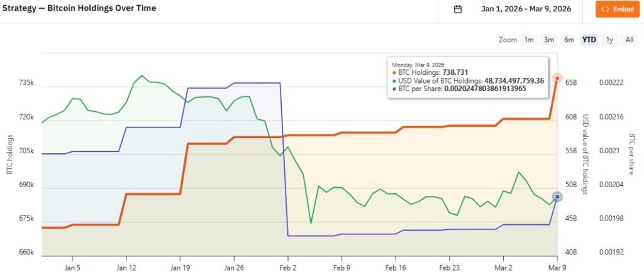The height and width of the screenshot is (277, 644).
Task: Select the 3m zoom range
Action: click(549, 40)
